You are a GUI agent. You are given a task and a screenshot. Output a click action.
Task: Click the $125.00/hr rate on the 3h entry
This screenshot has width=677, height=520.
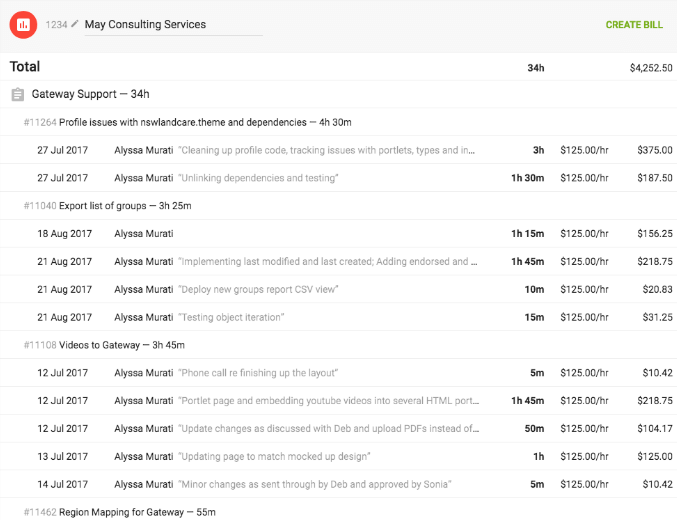tap(584, 150)
